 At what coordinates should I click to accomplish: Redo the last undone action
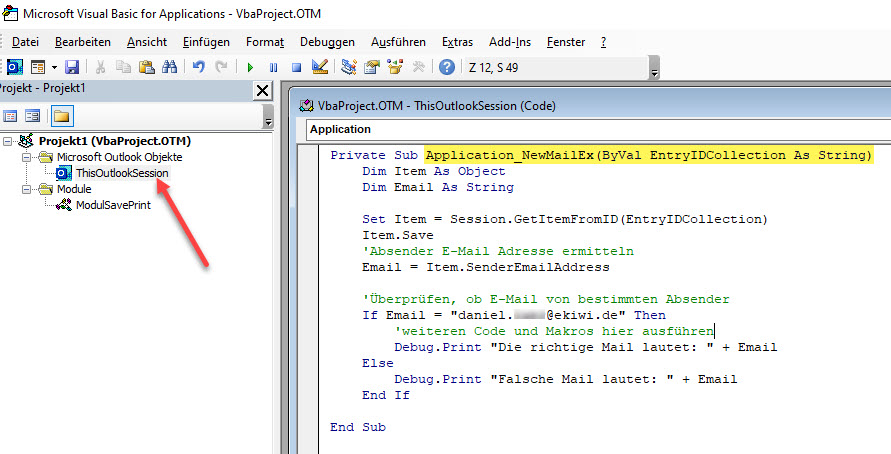(221, 68)
